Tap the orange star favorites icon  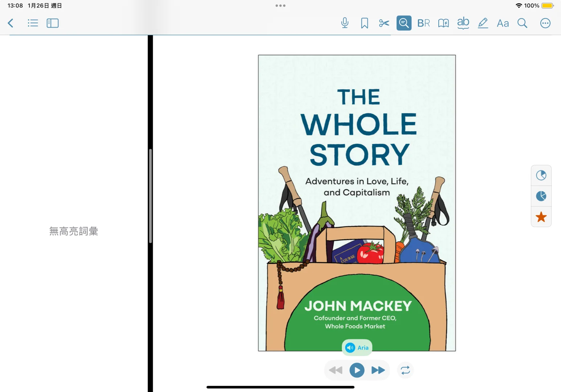click(541, 217)
